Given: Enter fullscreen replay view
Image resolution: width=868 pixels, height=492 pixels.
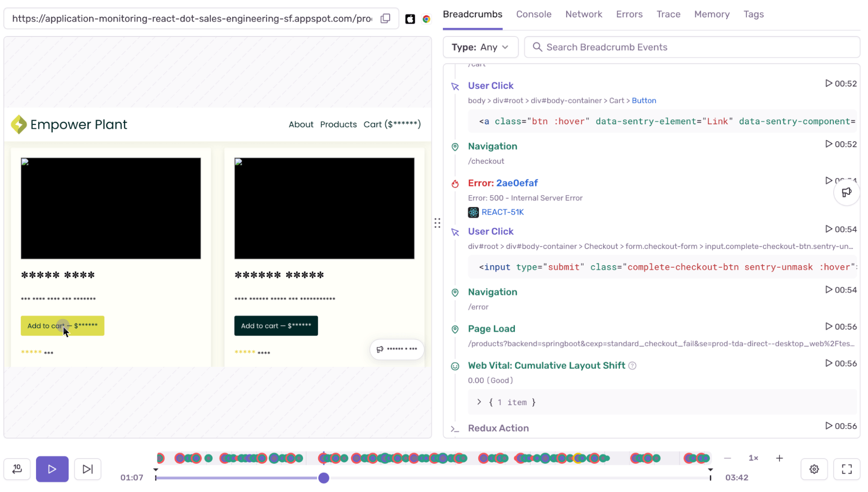Looking at the screenshot, I should coord(848,469).
